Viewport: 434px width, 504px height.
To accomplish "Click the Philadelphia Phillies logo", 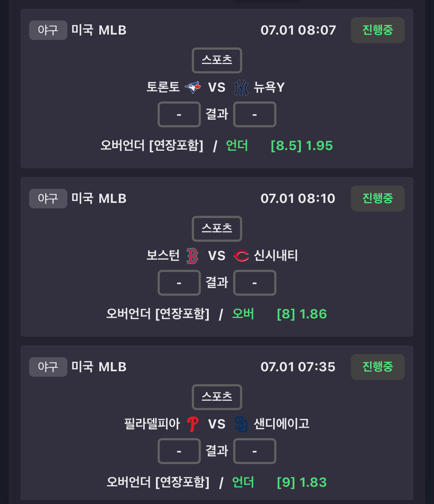I will point(193,424).
